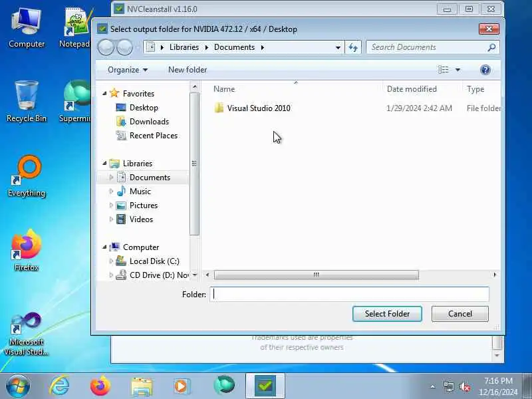
Task: Click the Back navigation arrow button
Action: coord(106,47)
